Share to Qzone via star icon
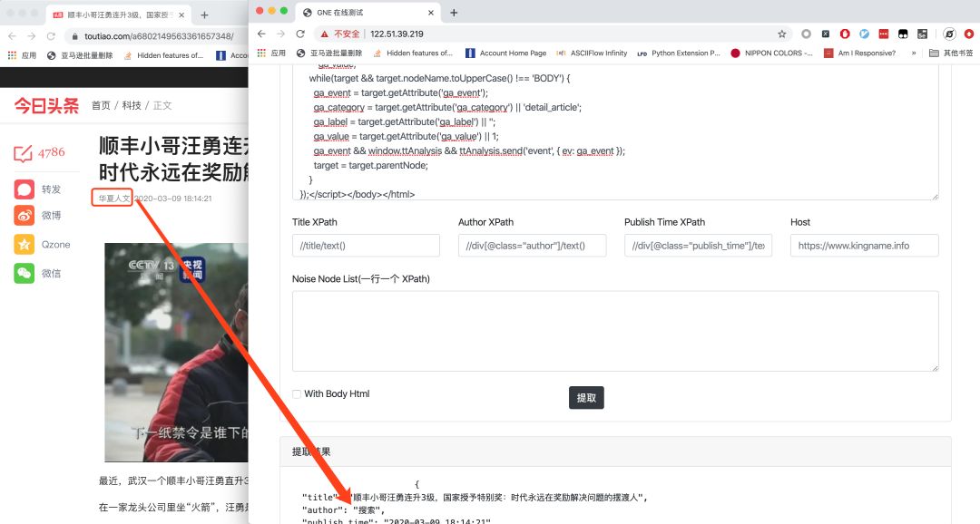This screenshot has height=524, width=980. pyautogui.click(x=24, y=244)
